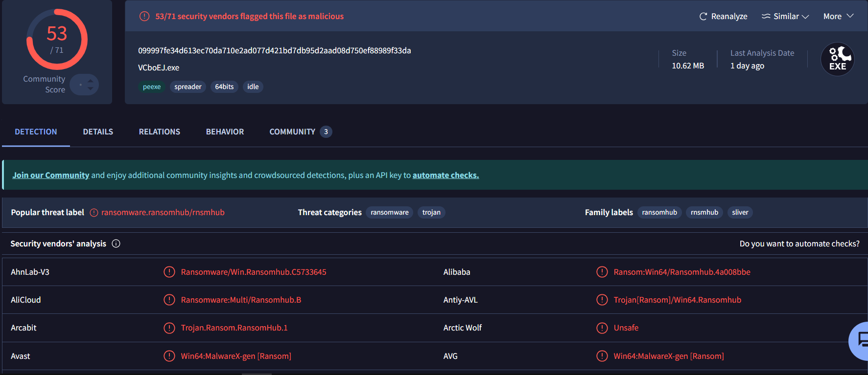Screen dimensions: 868x375
Task: Open the BEHAVIOR tab
Action: click(x=225, y=132)
